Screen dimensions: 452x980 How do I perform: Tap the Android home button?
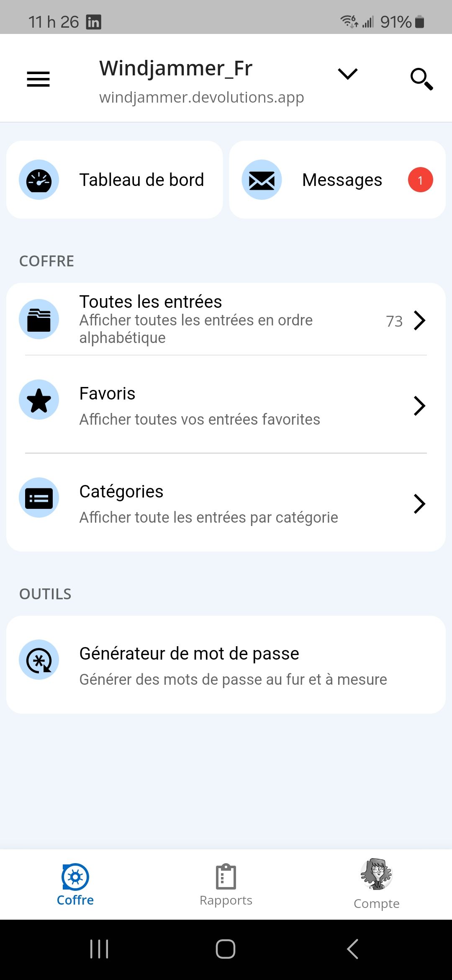click(226, 949)
